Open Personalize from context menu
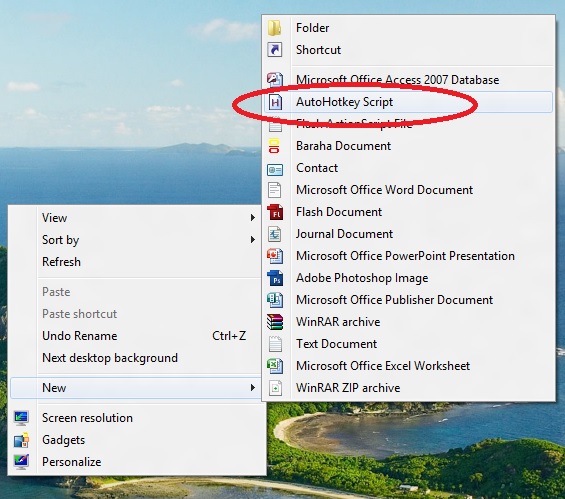The width and height of the screenshot is (565, 499). tap(137, 462)
